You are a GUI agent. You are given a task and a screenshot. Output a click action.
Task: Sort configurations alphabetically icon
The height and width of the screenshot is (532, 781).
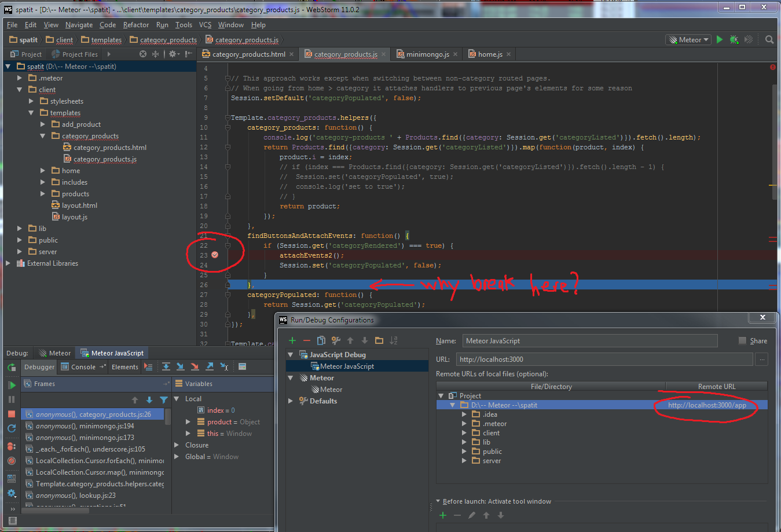click(x=394, y=340)
